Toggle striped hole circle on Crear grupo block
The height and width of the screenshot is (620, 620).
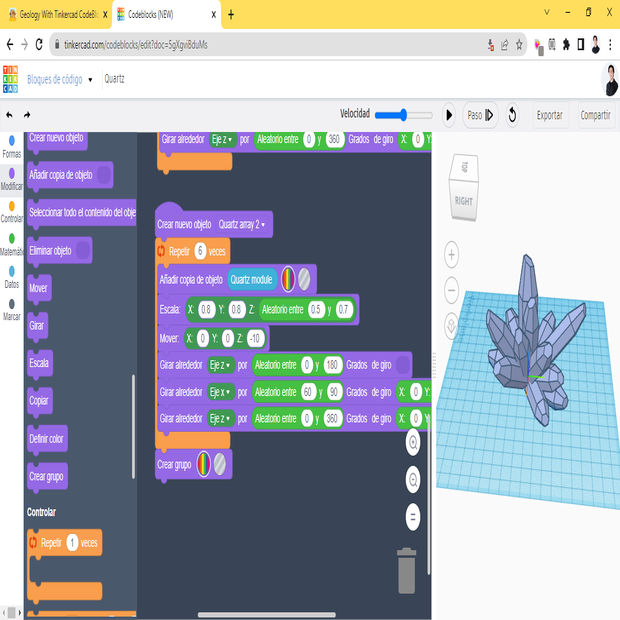[x=221, y=465]
